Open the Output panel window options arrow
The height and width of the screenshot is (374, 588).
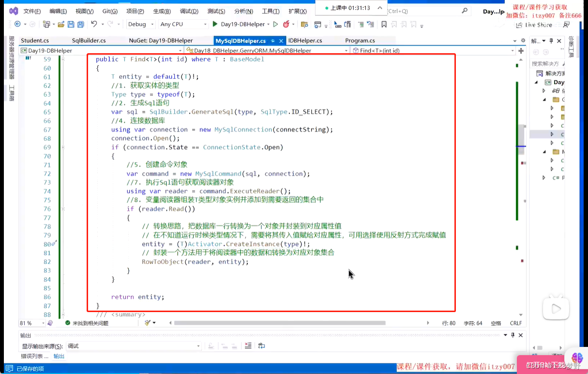[505, 335]
